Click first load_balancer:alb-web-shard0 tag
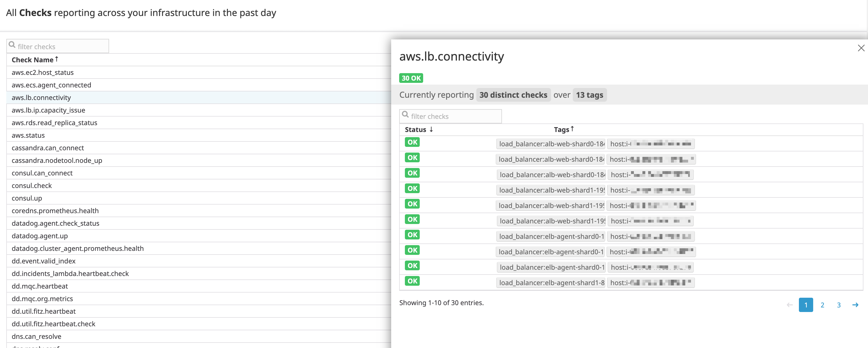 pyautogui.click(x=551, y=144)
